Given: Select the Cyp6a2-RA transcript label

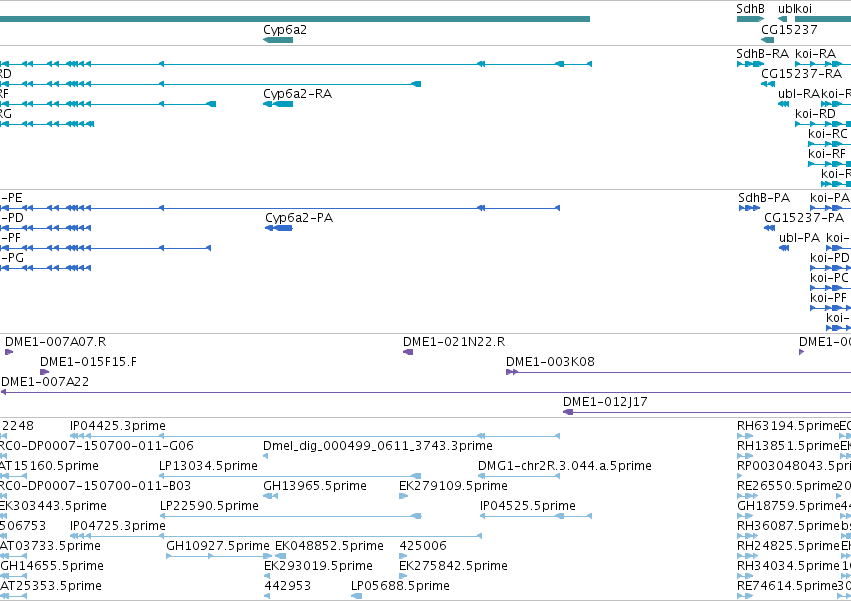Looking at the screenshot, I should (297, 94).
